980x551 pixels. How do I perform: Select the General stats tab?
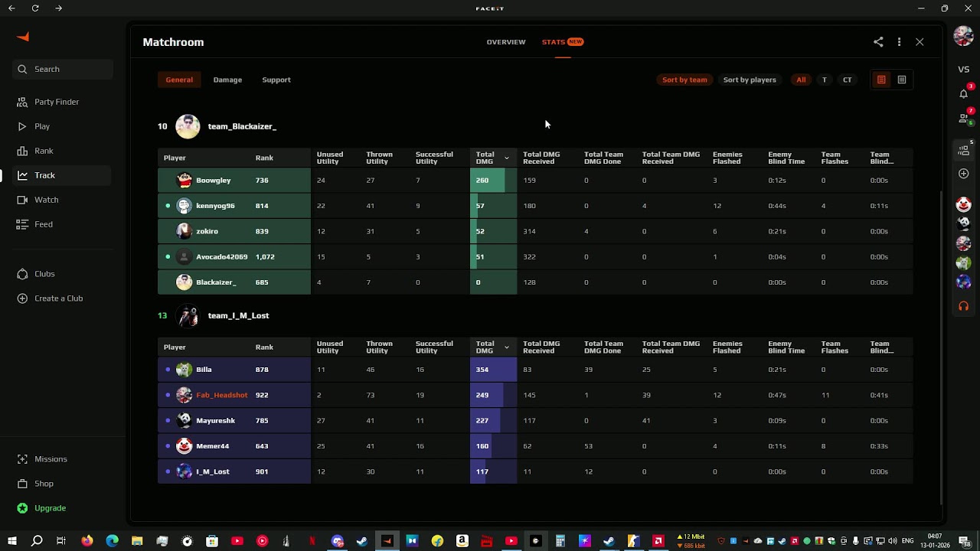179,80
